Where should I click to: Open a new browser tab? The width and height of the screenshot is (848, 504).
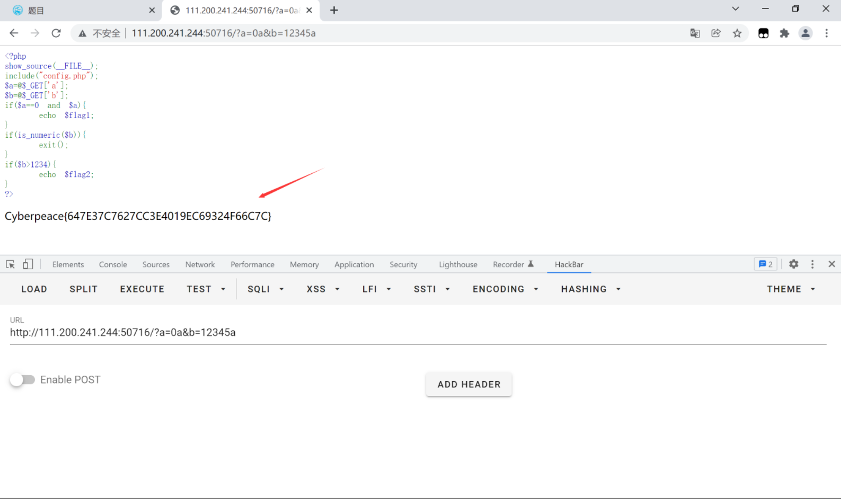[x=334, y=10]
